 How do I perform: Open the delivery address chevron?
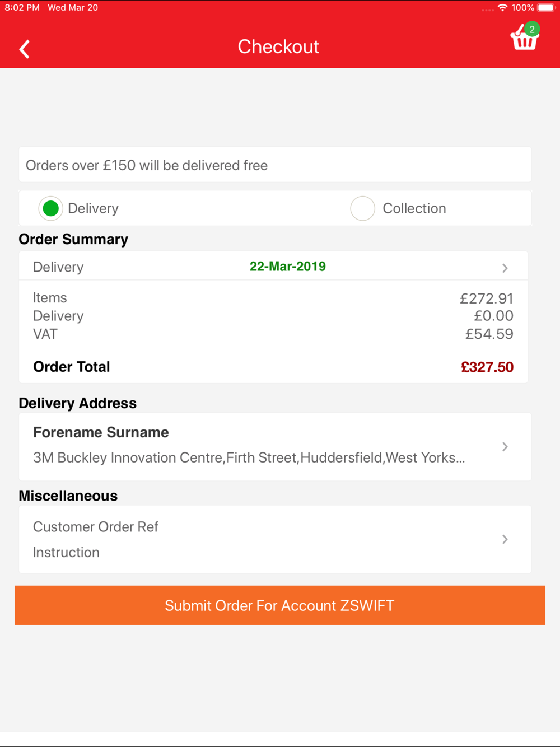coord(505,447)
